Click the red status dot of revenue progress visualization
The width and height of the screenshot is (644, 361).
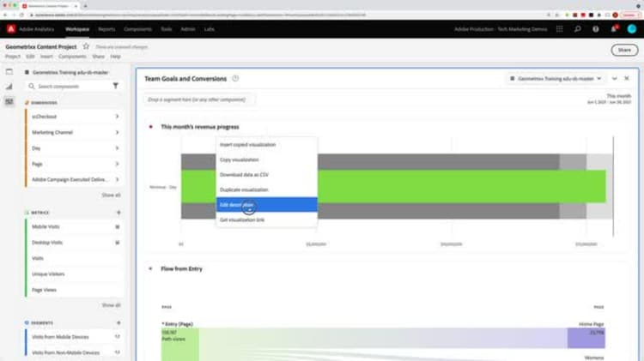(x=151, y=127)
